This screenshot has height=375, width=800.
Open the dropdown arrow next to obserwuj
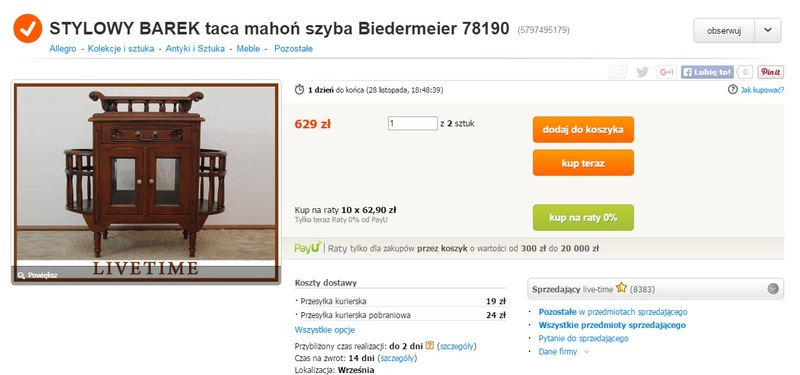(768, 31)
